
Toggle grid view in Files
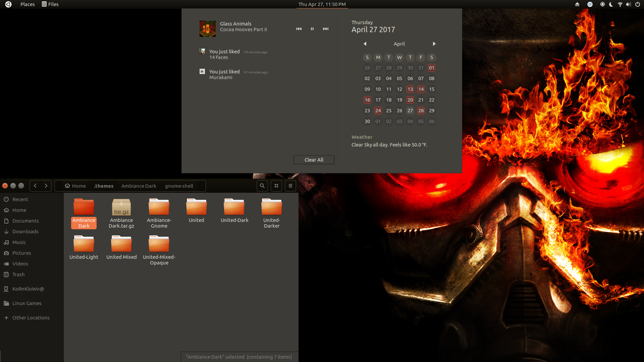pos(276,186)
